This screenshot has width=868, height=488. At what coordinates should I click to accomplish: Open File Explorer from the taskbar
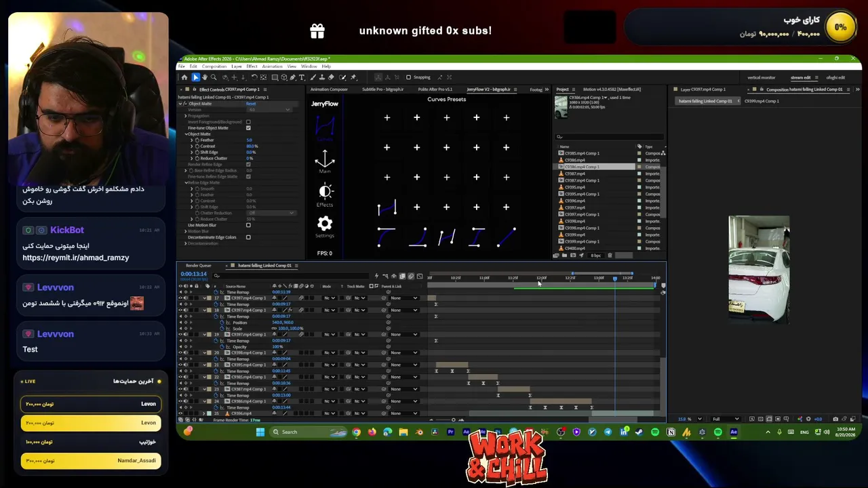pyautogui.click(x=403, y=432)
